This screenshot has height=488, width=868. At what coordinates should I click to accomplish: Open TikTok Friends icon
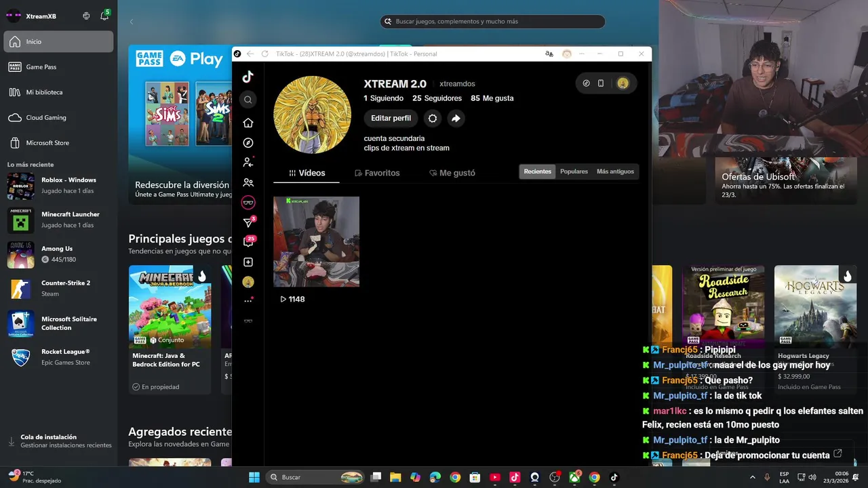pos(248,183)
